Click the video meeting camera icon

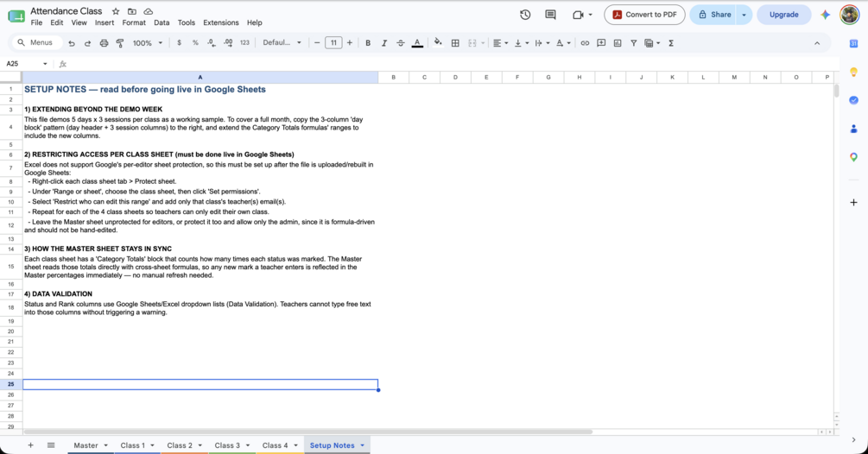[x=578, y=15]
